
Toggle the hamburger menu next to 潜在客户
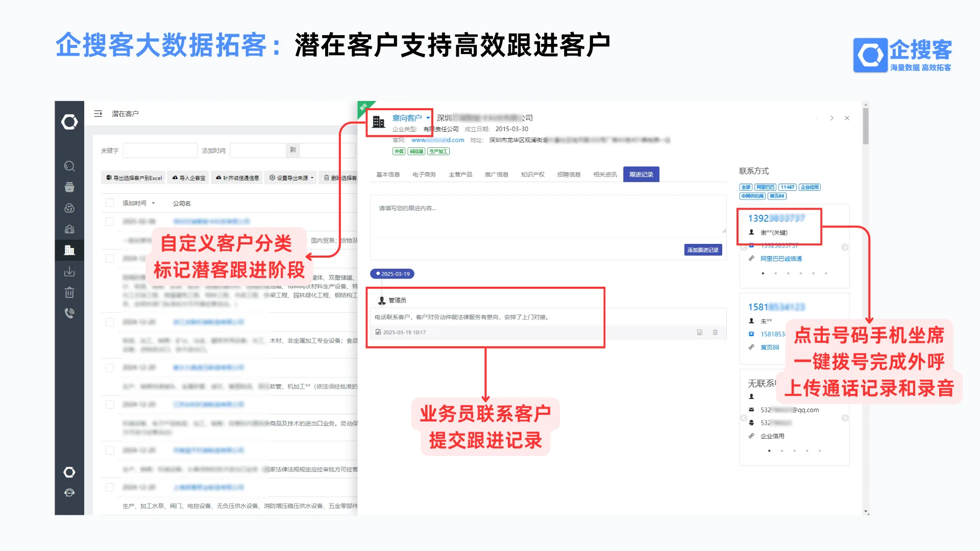(x=98, y=114)
